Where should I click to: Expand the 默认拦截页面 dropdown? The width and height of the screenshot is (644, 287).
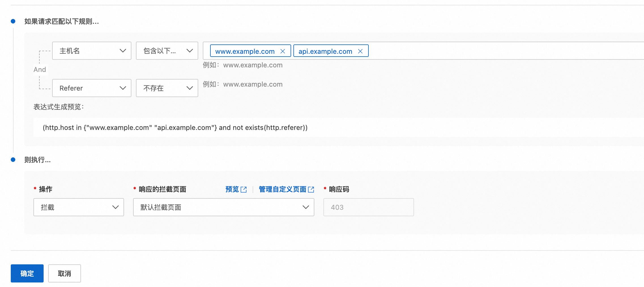click(224, 207)
